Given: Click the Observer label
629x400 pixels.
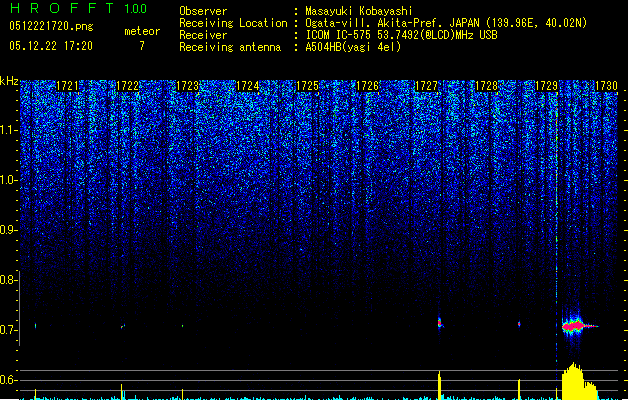Looking at the screenshot, I should click(203, 11).
